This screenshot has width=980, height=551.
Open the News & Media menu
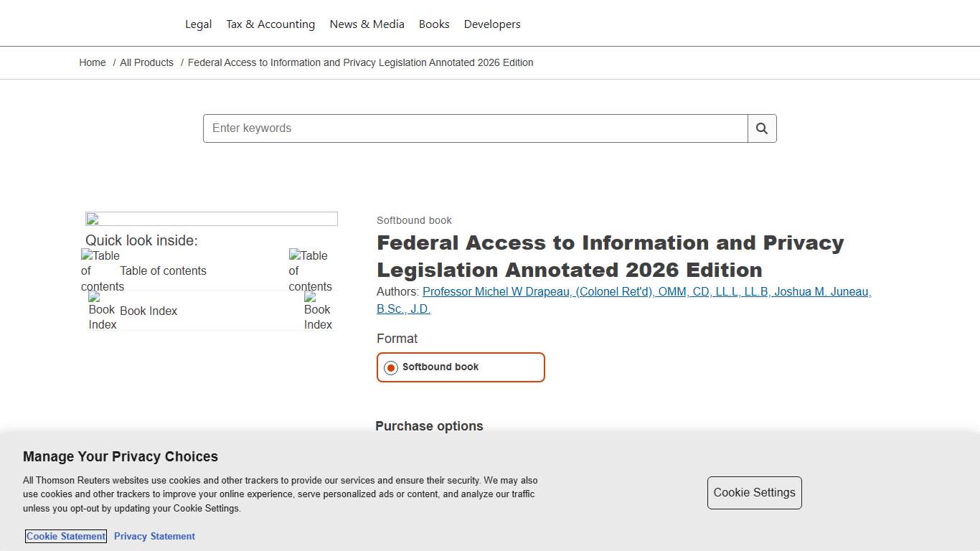[x=367, y=24]
